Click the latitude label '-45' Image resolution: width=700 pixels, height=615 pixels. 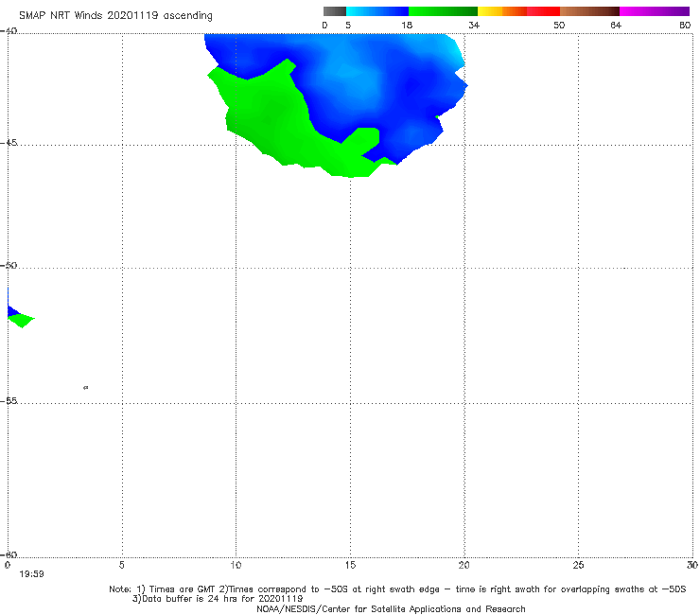(9, 143)
